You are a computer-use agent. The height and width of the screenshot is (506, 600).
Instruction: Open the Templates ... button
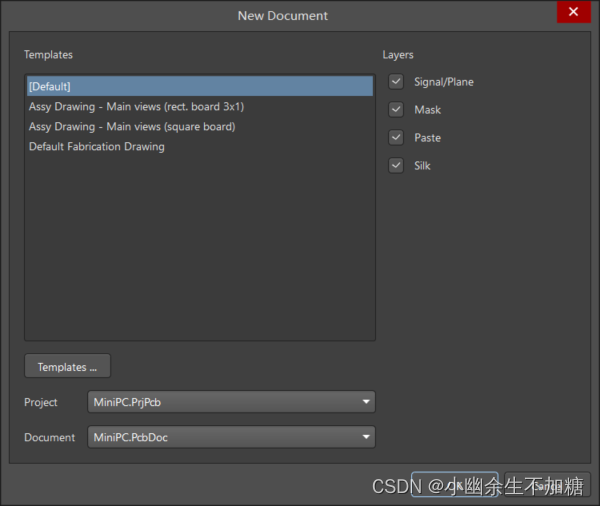coord(67,367)
